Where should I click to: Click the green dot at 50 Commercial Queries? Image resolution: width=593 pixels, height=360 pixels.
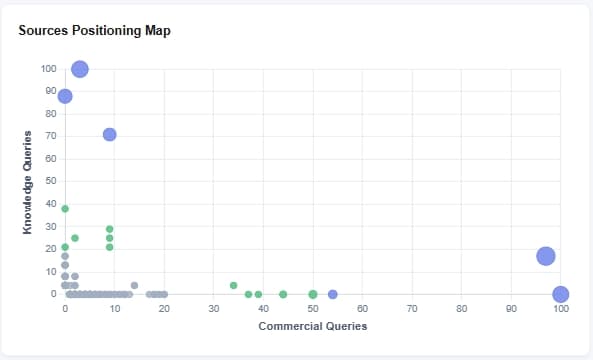(x=313, y=294)
